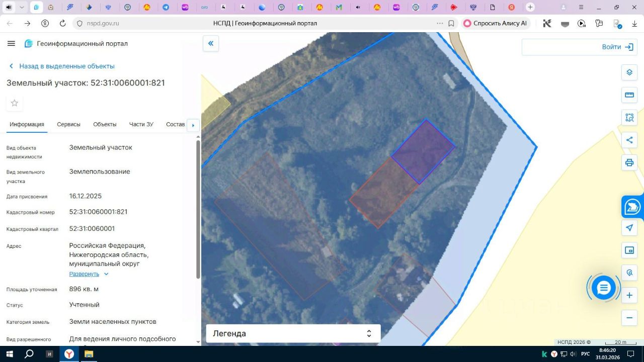Go back via Назад в выделенные объекты
Viewport: 644px width, 362px height.
[62, 66]
